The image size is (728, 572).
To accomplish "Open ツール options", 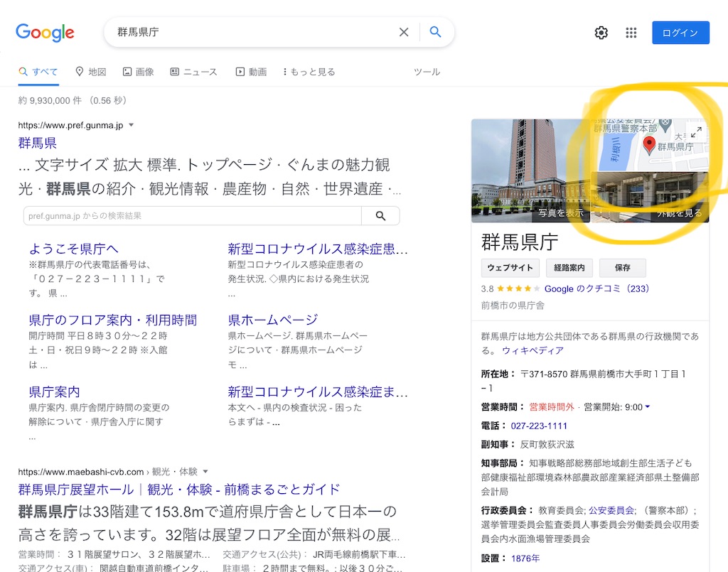I will (427, 72).
